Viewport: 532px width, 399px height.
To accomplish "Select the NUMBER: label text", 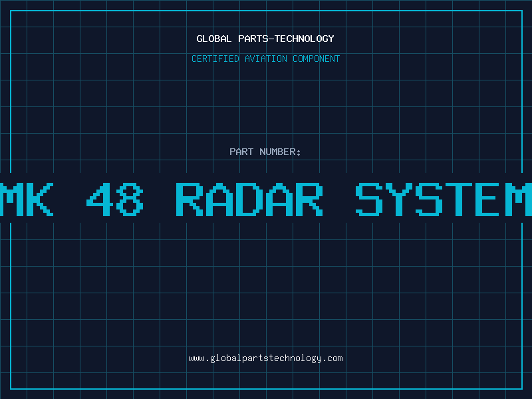I will pos(280,152).
